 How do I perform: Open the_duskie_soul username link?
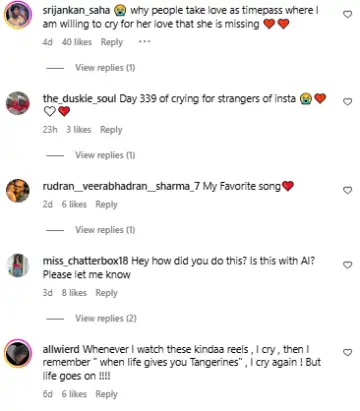(79, 99)
